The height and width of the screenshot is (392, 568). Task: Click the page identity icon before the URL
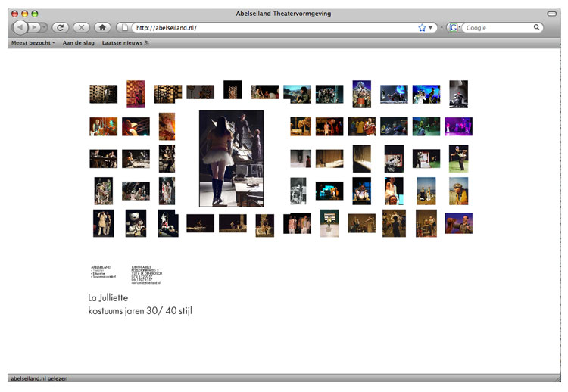tap(126, 27)
